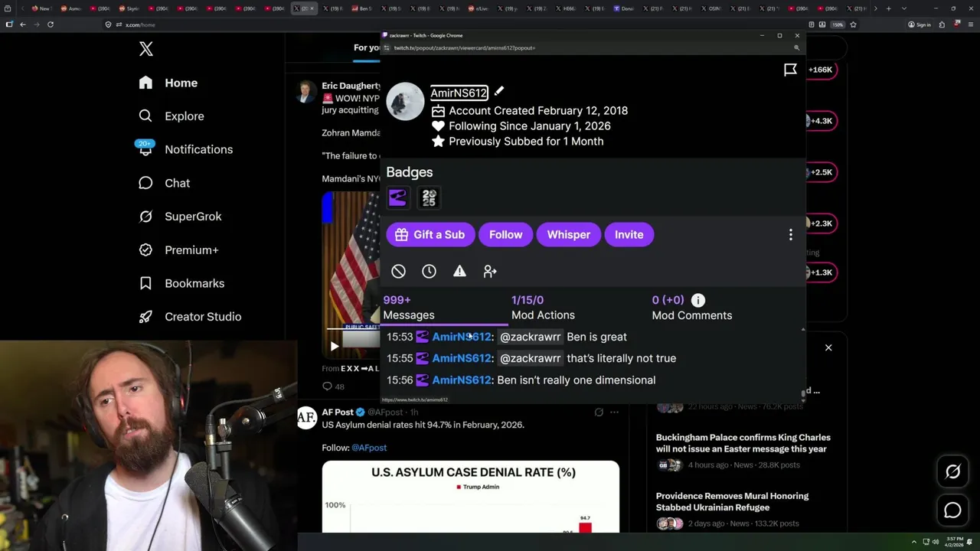Click the Twitch subscriber badge
980x551 pixels.
click(x=397, y=198)
